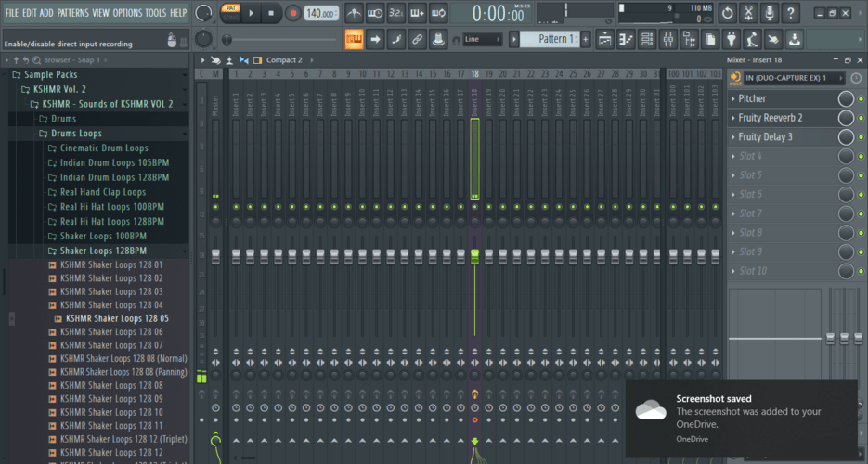The width and height of the screenshot is (868, 464).
Task: Open the Line snap dropdown
Action: [x=483, y=39]
